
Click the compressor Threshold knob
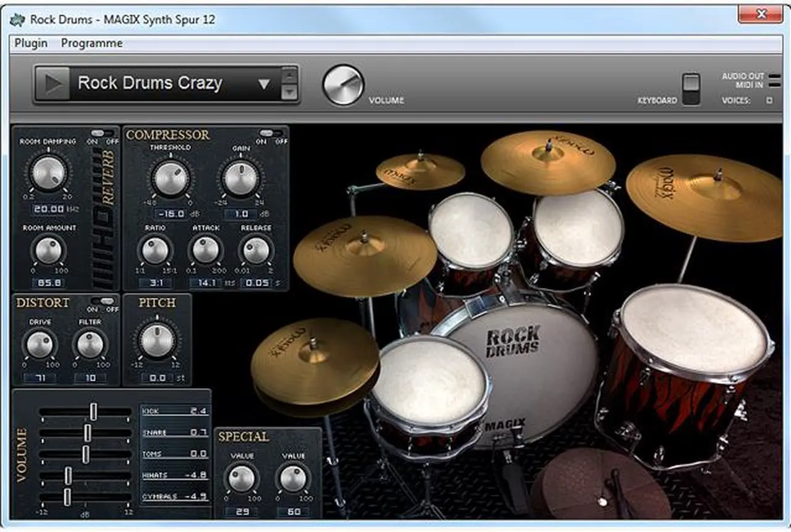point(171,178)
